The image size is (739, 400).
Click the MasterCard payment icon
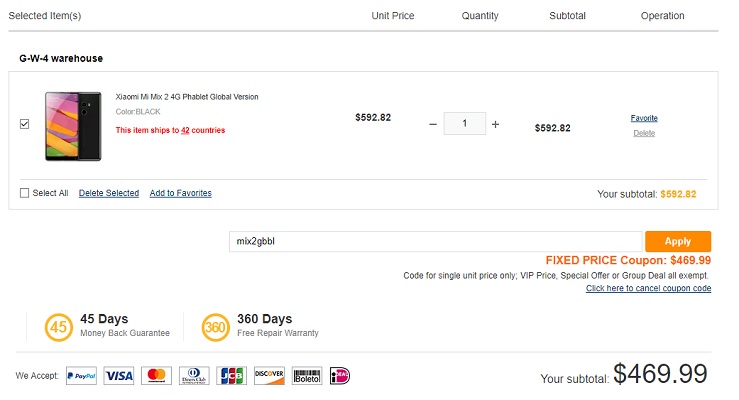pos(155,376)
